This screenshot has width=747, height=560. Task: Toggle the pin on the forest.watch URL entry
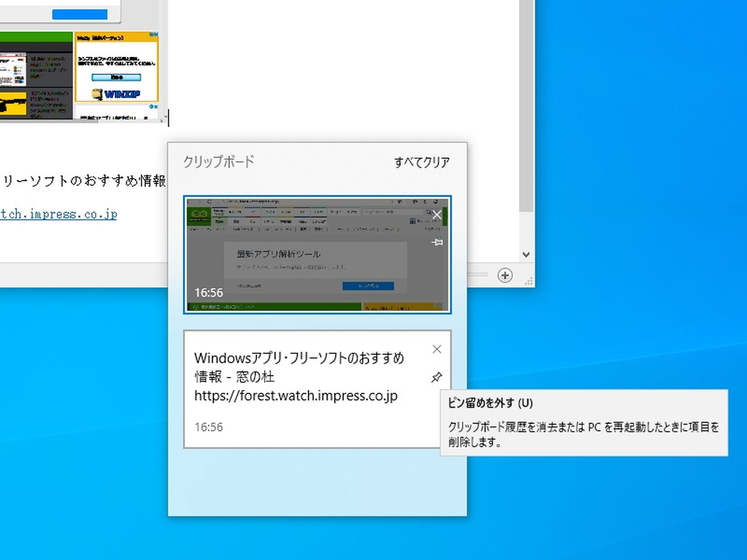point(436,378)
